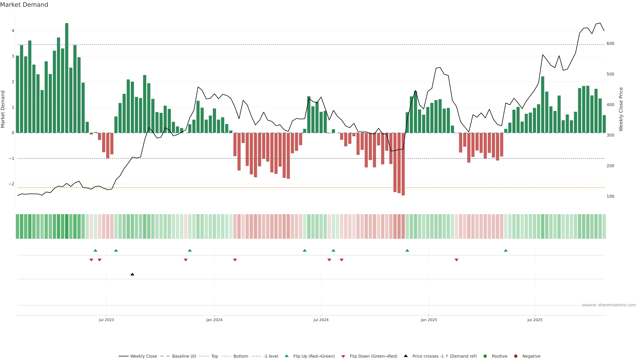Click the Flip Up green triangle legend icon
This screenshot has height=362, width=644.
click(286, 356)
